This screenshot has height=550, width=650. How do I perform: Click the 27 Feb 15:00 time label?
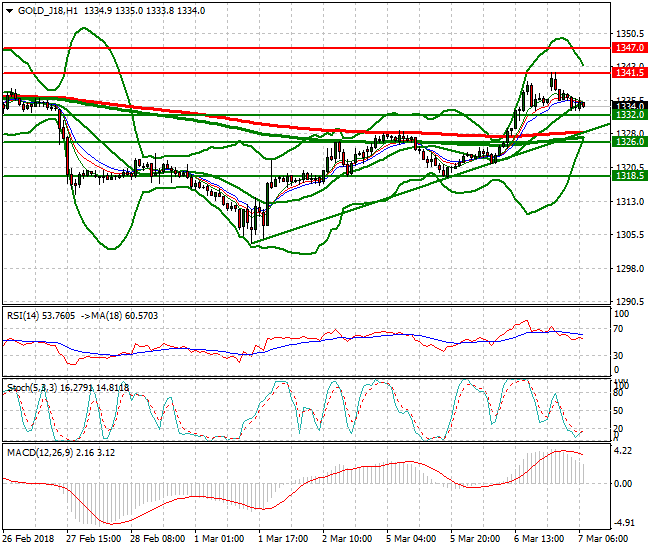(94, 539)
